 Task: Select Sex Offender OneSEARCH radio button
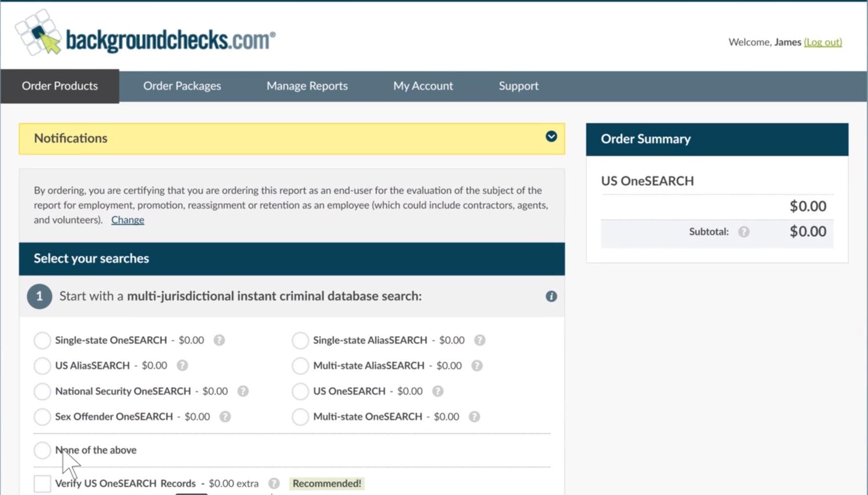(42, 417)
